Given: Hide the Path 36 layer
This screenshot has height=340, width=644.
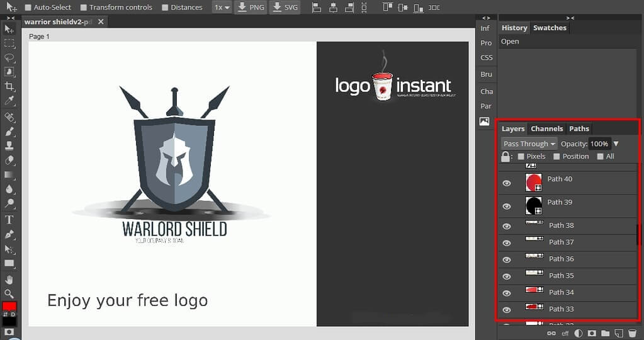Looking at the screenshot, I should pos(507,259).
